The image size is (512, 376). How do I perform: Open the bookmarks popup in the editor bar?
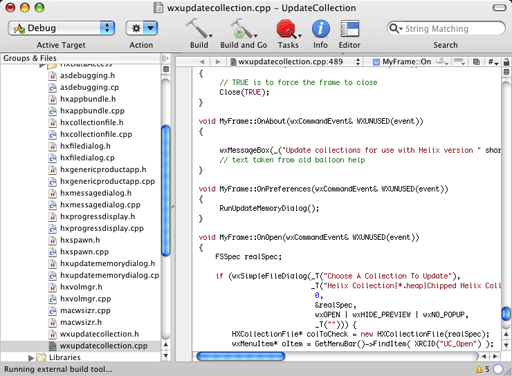coord(442,61)
